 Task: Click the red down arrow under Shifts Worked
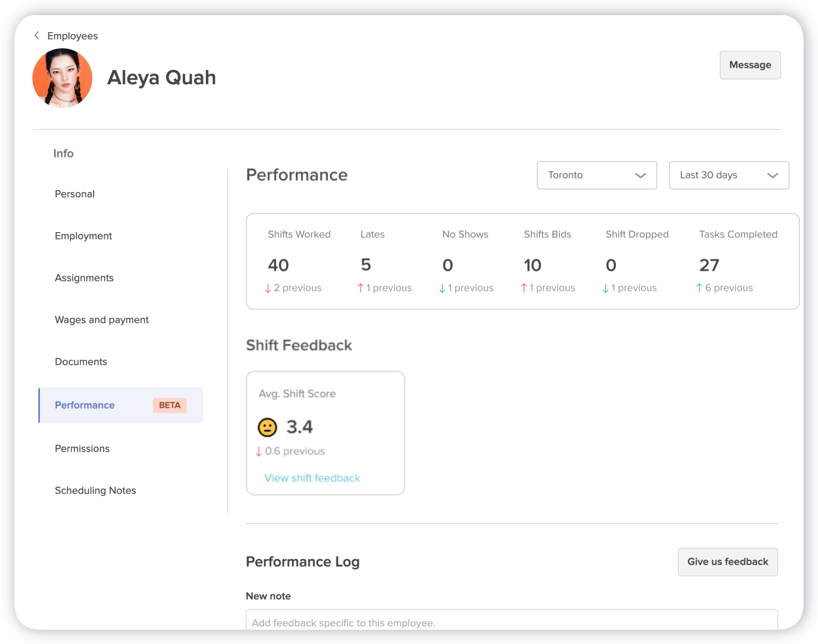click(268, 288)
